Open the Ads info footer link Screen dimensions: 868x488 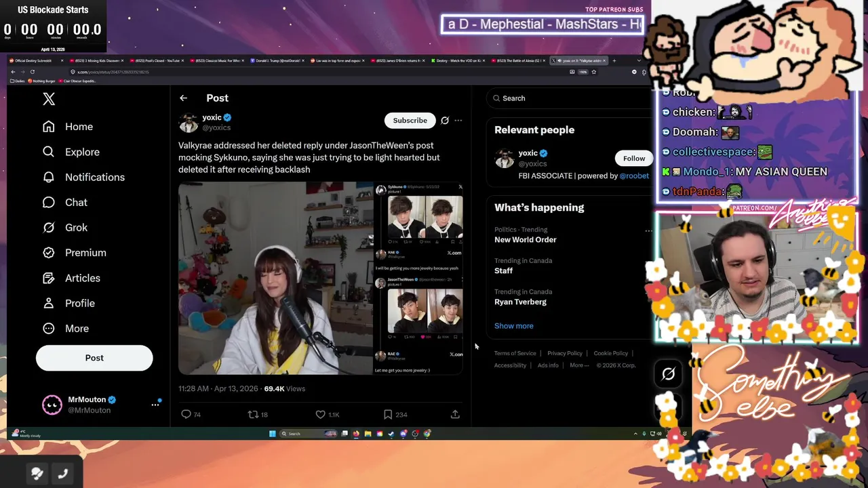(548, 365)
